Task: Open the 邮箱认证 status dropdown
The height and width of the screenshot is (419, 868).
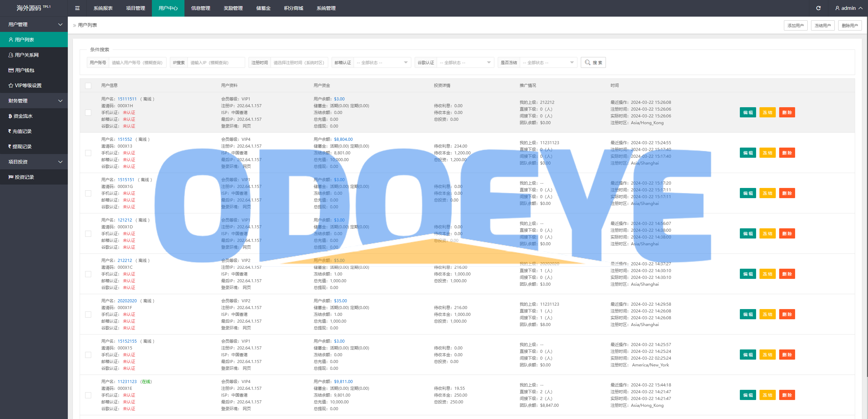Action: 382,62
